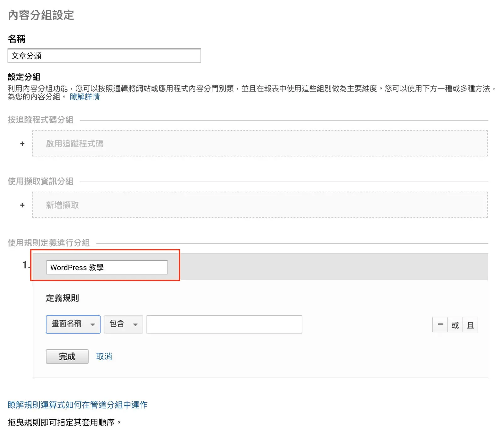Click the plus icon beside 新增擷取
The height and width of the screenshot is (436, 504).
[x=22, y=205]
